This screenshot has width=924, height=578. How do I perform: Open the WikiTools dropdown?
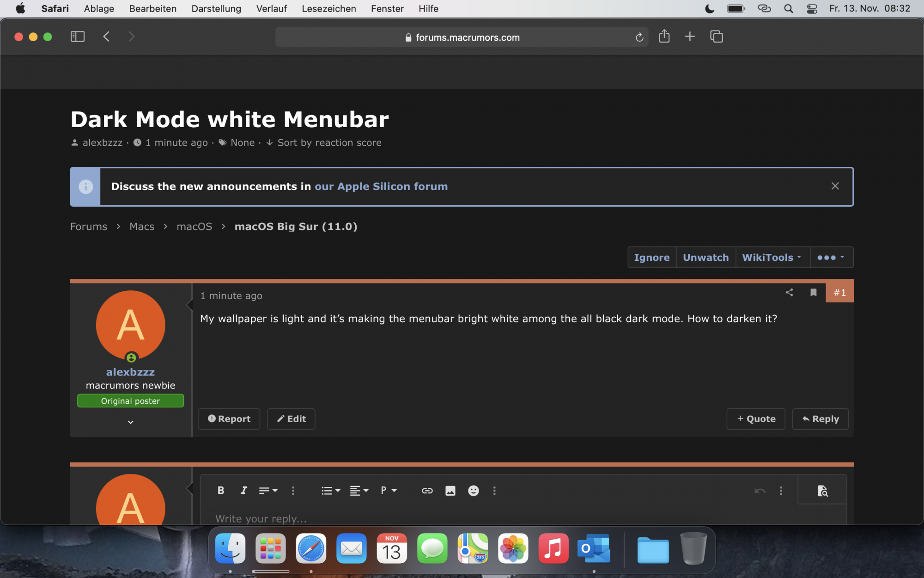(772, 258)
